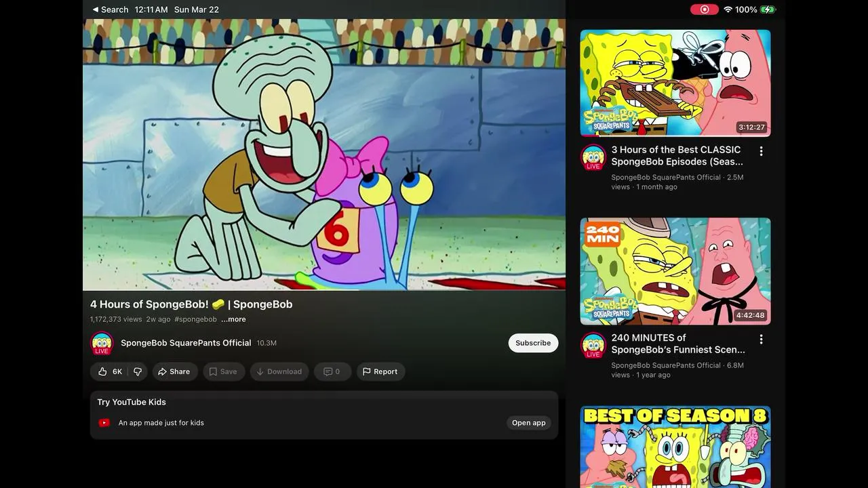
Task: Subscribe to SpongeBob SquarePants Official
Action: (533, 343)
